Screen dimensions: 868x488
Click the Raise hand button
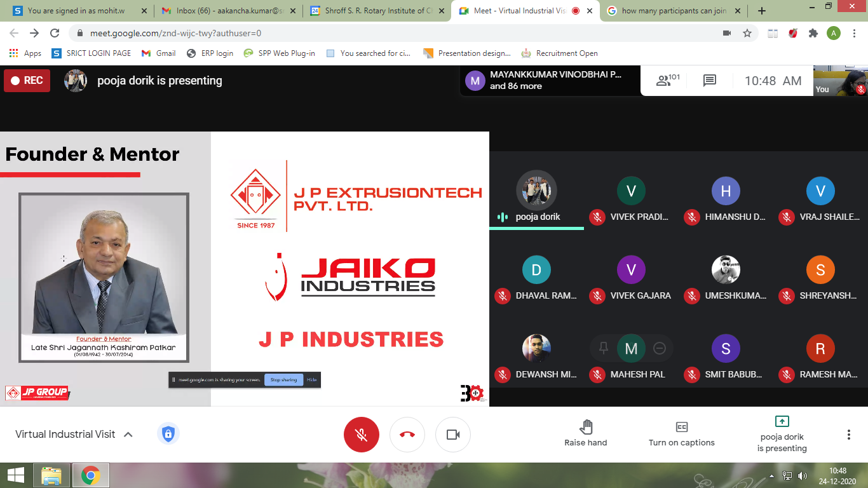[x=586, y=433]
